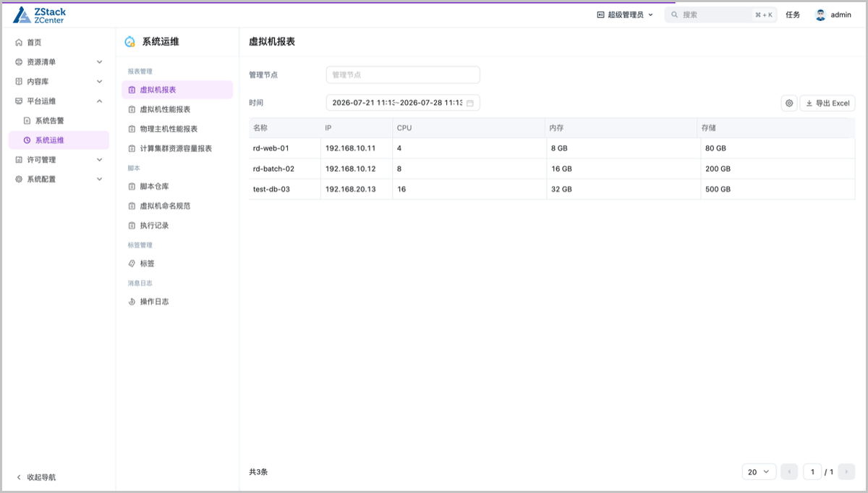Click the IP cell 192.168.20.13
The width and height of the screenshot is (868, 493).
tap(357, 189)
